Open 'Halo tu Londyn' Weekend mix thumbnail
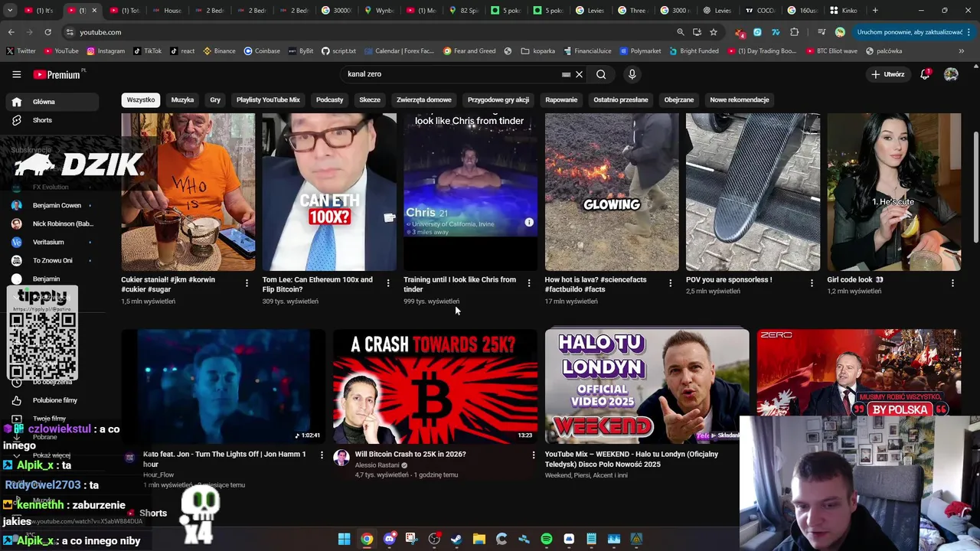The image size is (980, 551). click(x=647, y=386)
